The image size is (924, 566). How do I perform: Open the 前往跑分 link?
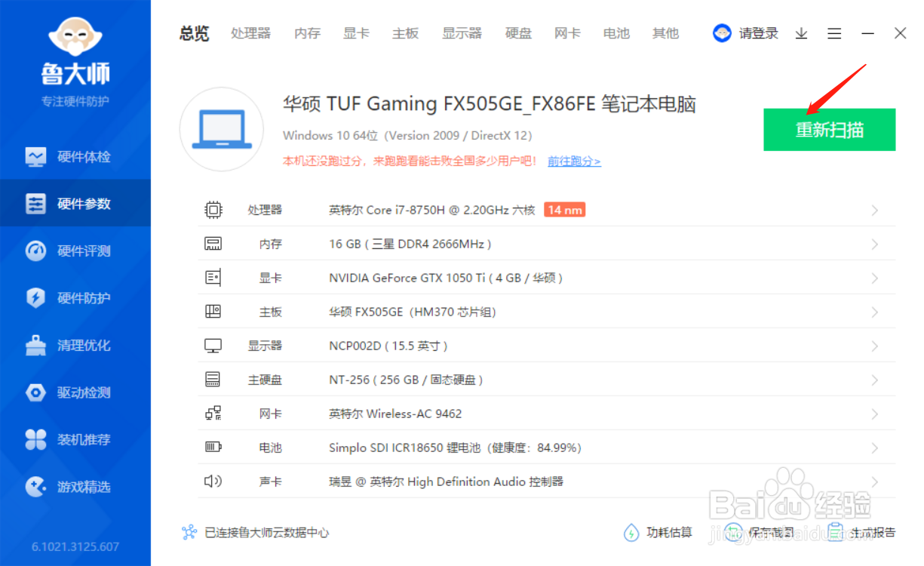(x=574, y=161)
